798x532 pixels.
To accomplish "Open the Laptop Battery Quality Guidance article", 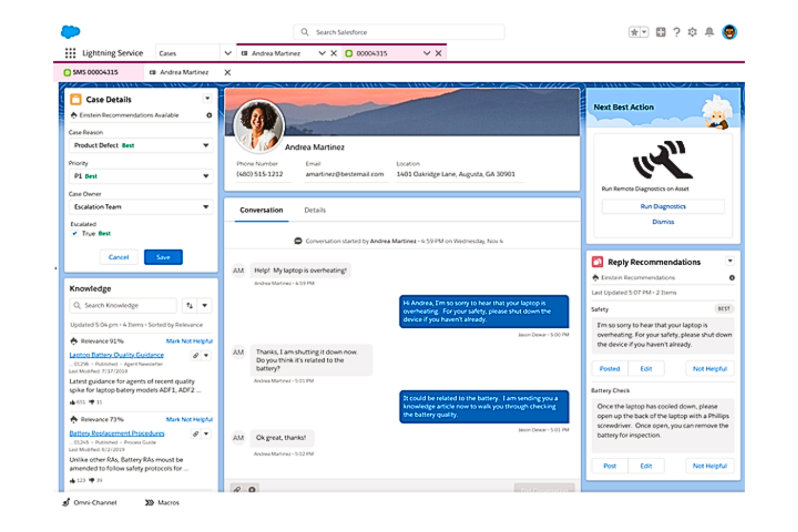I will coord(116,355).
